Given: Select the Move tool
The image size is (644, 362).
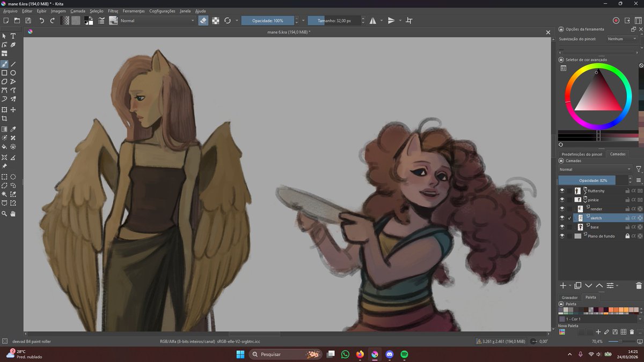Looking at the screenshot, I should pyautogui.click(x=13, y=110).
